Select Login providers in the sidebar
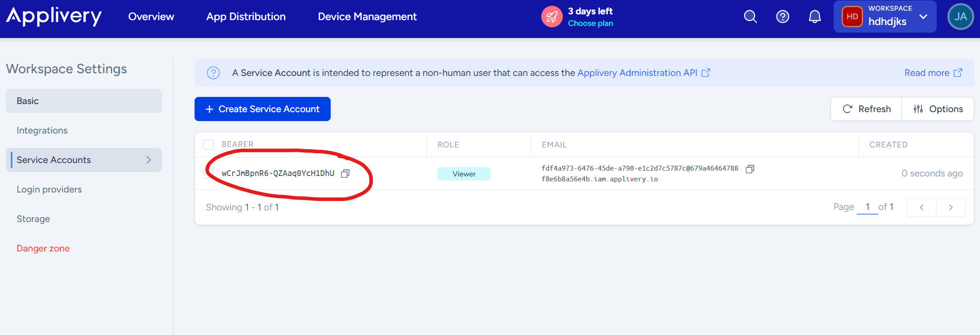This screenshot has height=335, width=980. (84, 189)
